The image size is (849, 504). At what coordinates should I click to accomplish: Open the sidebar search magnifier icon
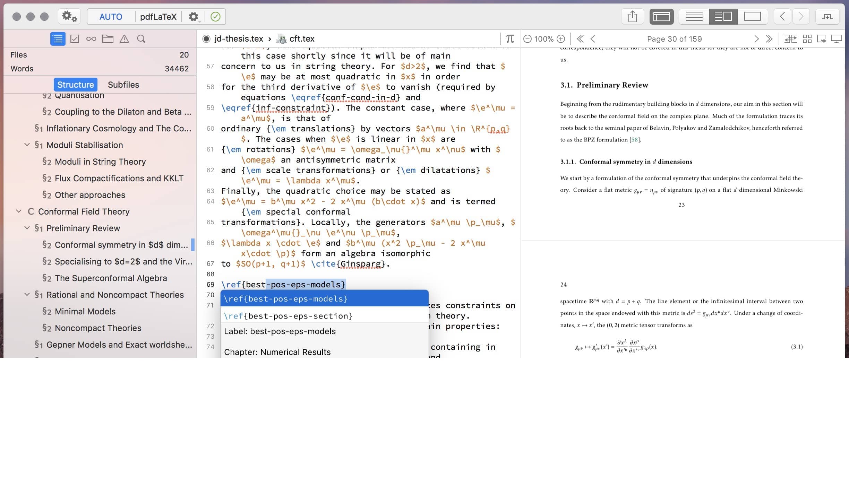[141, 39]
